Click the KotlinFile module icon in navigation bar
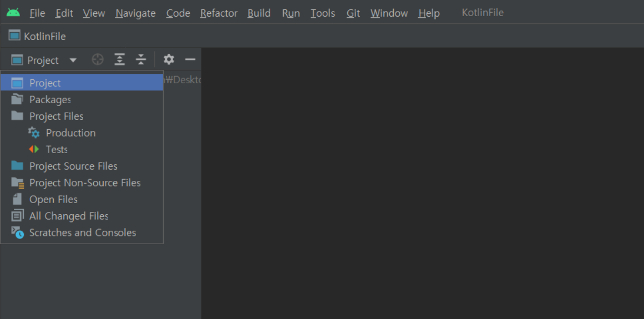This screenshot has width=644, height=319. pyautogui.click(x=14, y=36)
